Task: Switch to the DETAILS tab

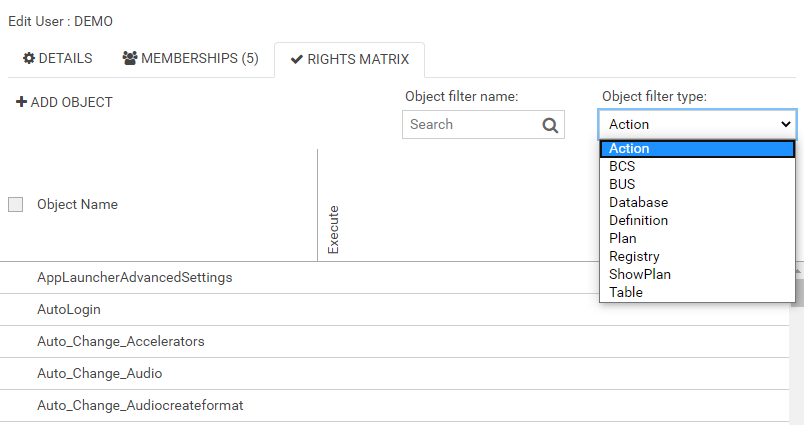Action: 58,59
